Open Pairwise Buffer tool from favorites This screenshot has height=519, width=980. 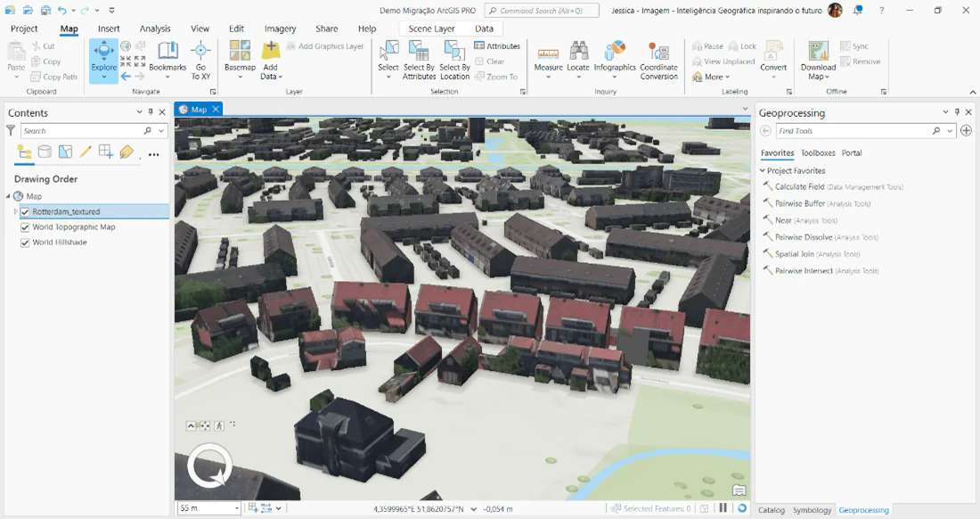coord(799,204)
